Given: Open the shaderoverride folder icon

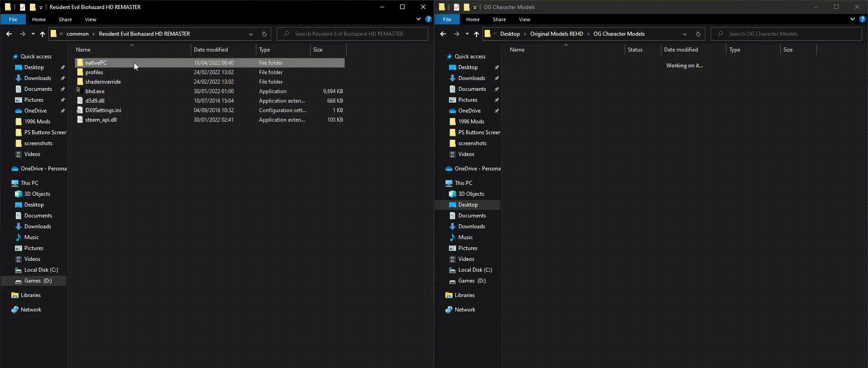Looking at the screenshot, I should tap(80, 82).
